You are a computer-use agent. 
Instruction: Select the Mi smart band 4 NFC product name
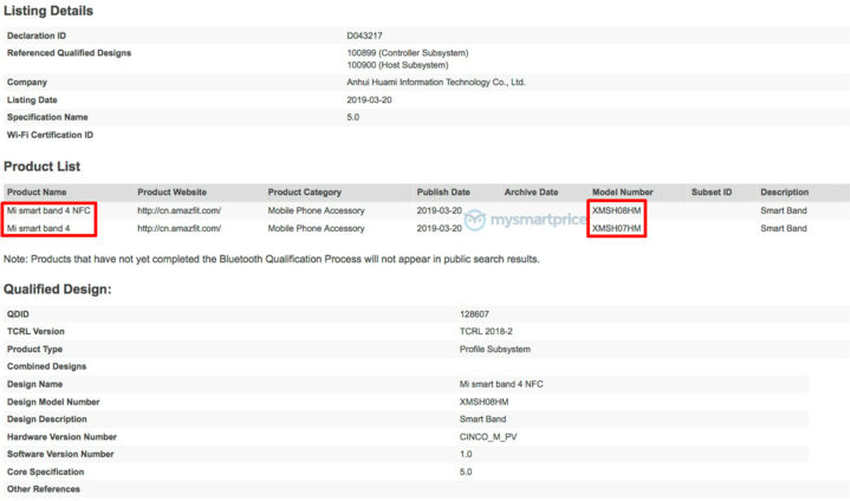pyautogui.click(x=48, y=211)
